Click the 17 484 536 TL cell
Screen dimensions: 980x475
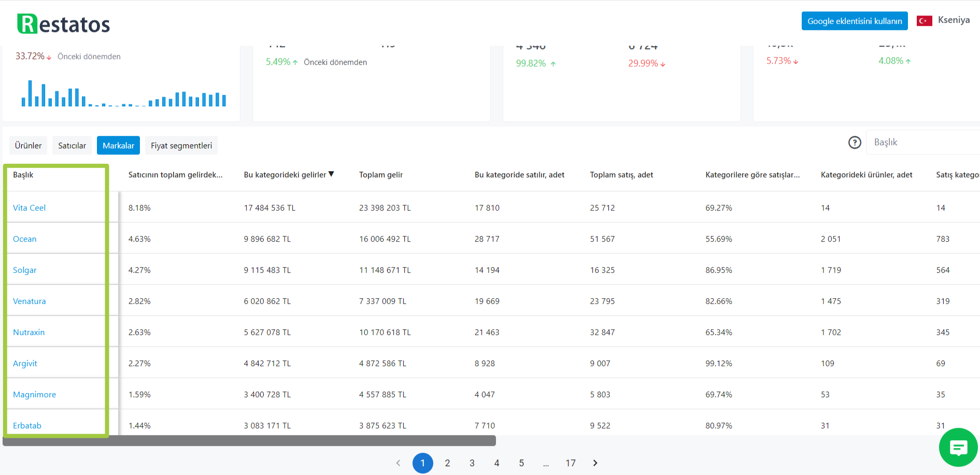[x=269, y=207]
